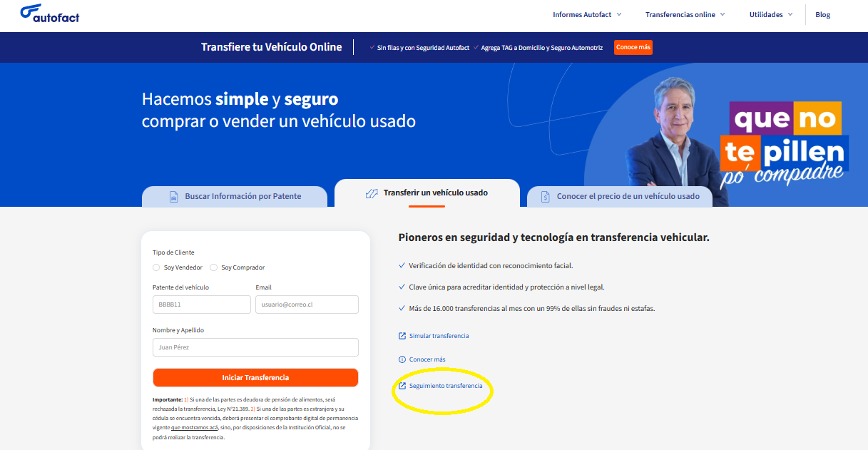The height and width of the screenshot is (450, 868).
Task: Click the Email input field
Action: (307, 305)
